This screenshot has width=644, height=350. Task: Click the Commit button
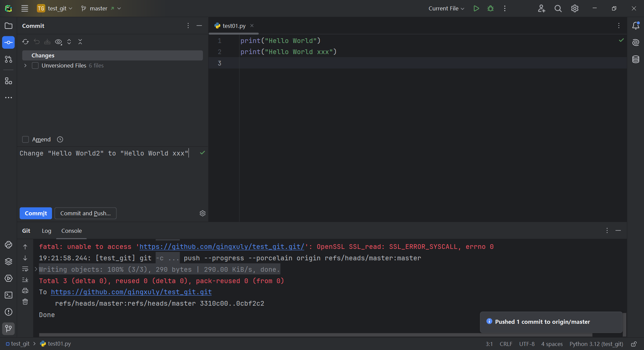click(36, 213)
